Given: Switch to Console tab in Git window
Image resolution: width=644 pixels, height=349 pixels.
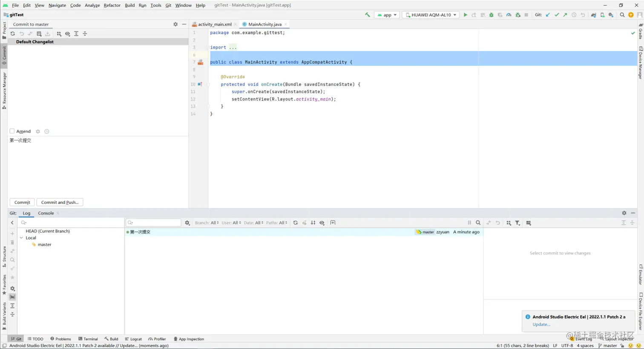Looking at the screenshot, I should (x=46, y=213).
